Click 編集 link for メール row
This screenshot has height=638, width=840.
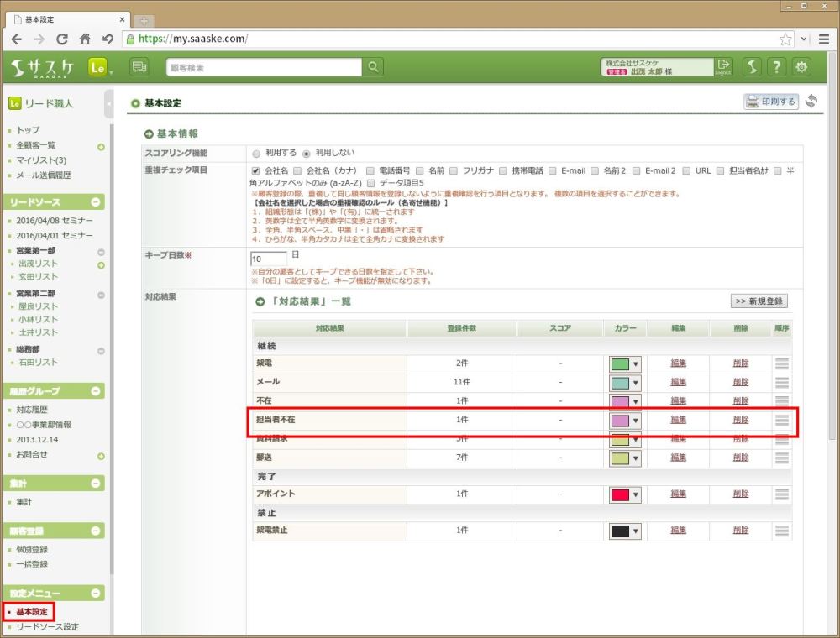click(678, 382)
